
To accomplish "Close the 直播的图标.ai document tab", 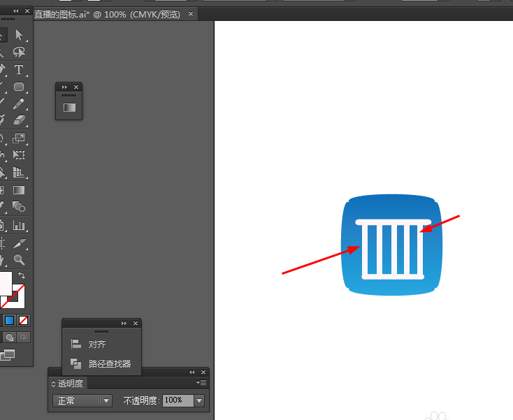I will [191, 14].
